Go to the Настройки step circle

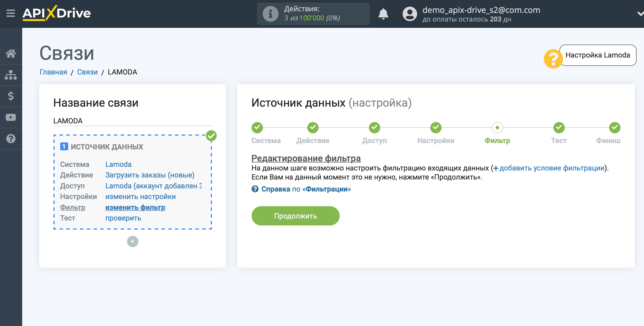click(436, 127)
